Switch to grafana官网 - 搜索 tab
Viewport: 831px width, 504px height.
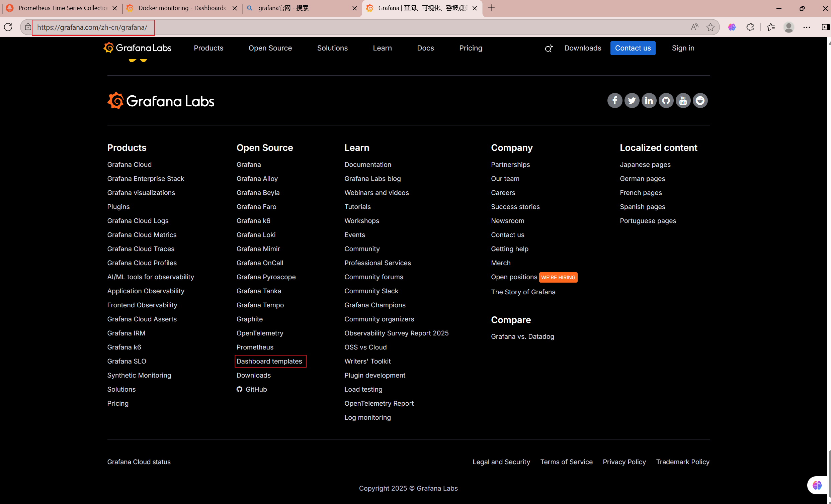pyautogui.click(x=301, y=8)
